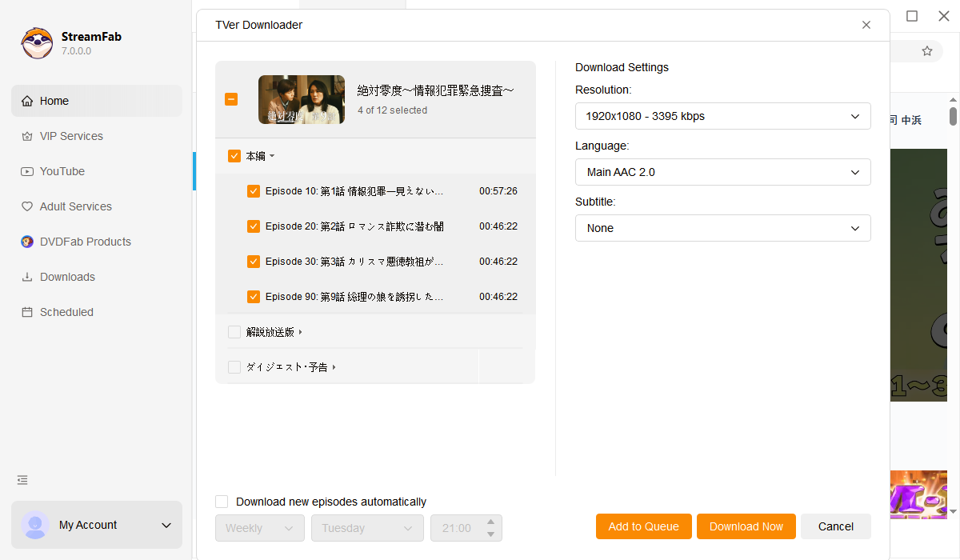Click the Home house icon in sidebar
Screen dimensions: 960x560
click(27, 101)
